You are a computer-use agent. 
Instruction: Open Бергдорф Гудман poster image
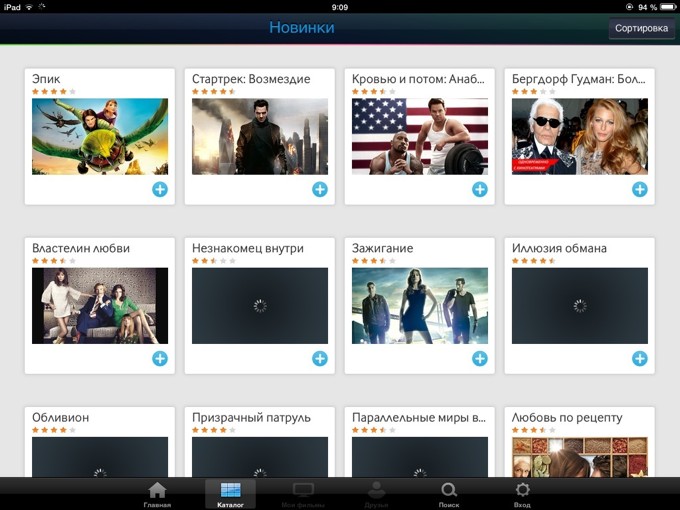(580, 137)
